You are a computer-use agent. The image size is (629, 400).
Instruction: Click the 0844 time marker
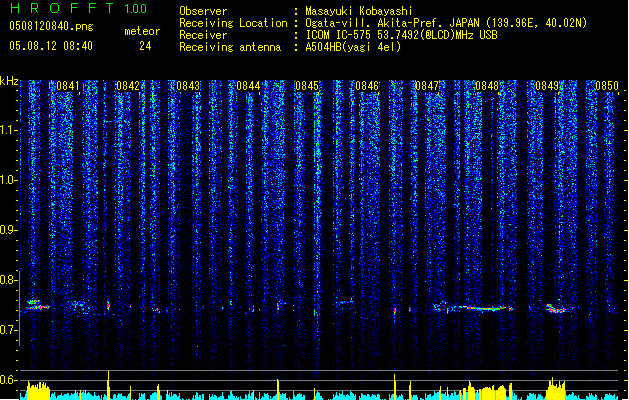[x=248, y=86]
